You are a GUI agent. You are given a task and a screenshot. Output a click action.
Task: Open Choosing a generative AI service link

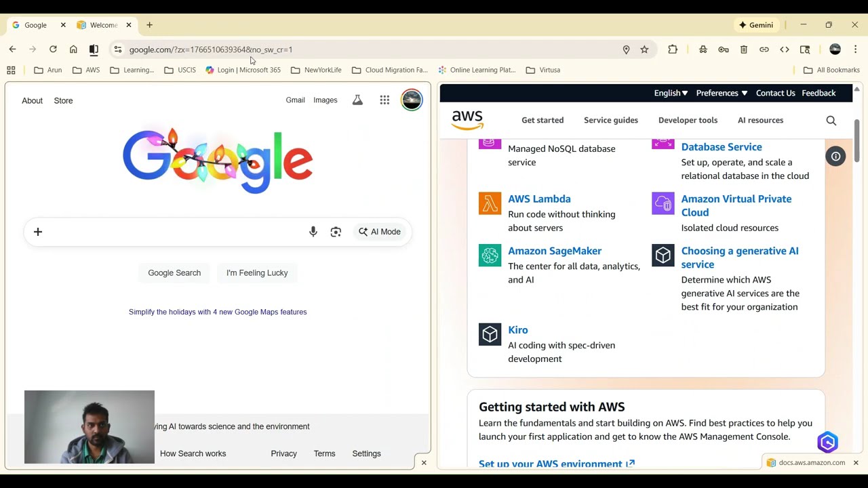[x=740, y=258]
